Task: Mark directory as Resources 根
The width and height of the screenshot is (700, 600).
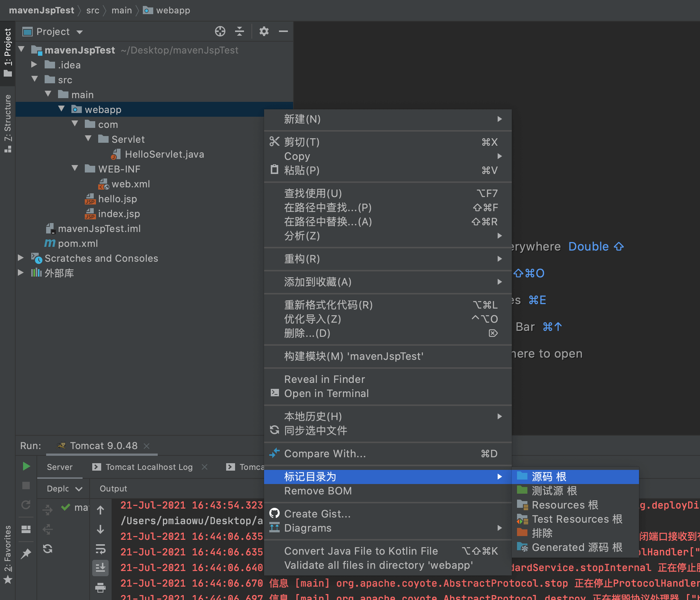Action: (x=575, y=505)
